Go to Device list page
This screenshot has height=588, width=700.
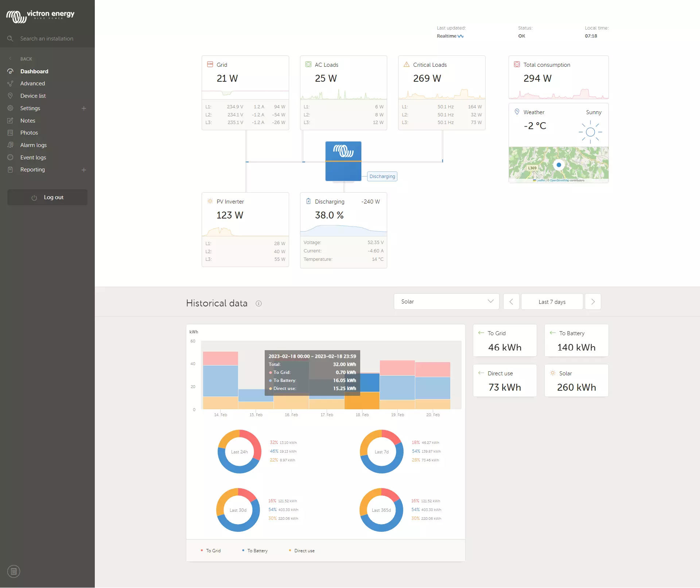coord(33,96)
